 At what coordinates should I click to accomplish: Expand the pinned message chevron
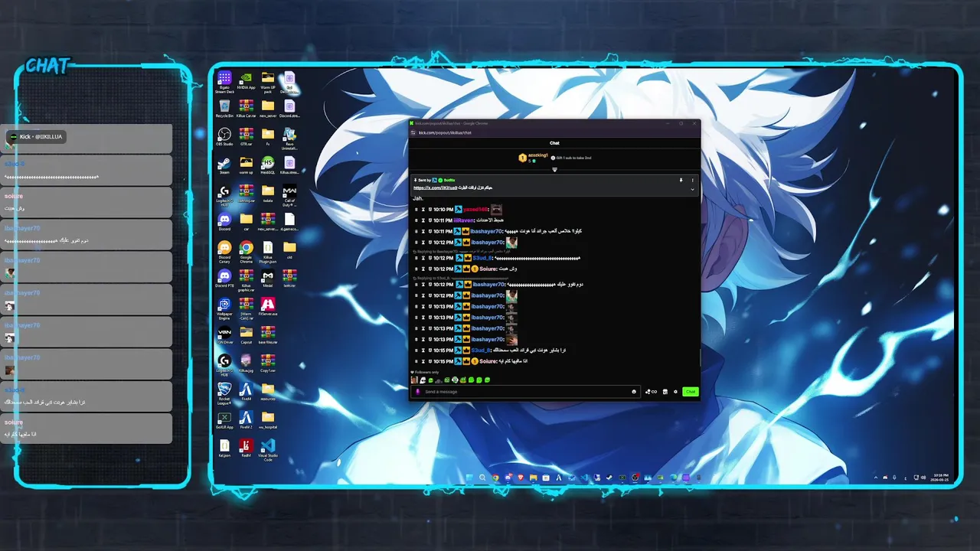click(693, 189)
